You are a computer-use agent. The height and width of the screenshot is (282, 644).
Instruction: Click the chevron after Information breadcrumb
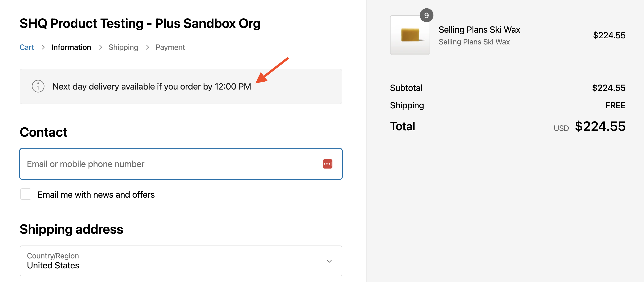pyautogui.click(x=100, y=47)
